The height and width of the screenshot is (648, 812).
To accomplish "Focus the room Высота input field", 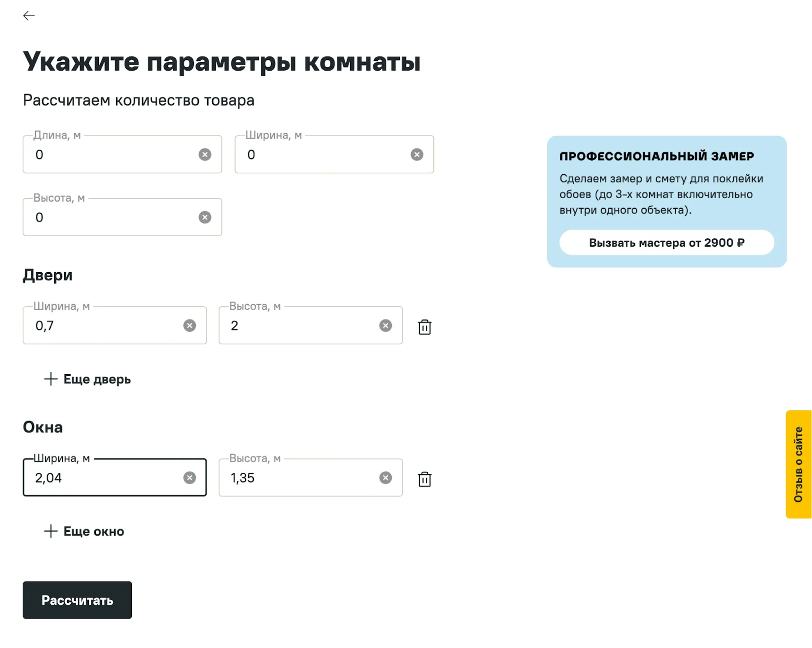I will pyautogui.click(x=112, y=217).
